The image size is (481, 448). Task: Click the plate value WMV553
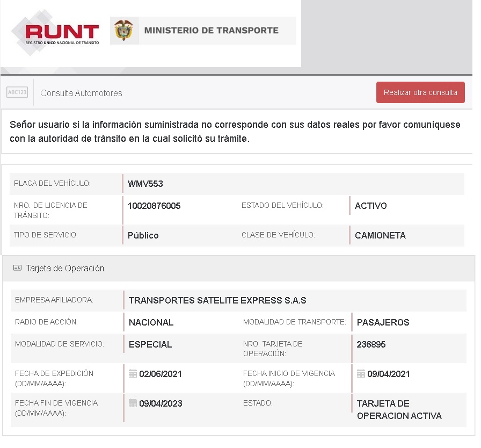[x=145, y=184]
